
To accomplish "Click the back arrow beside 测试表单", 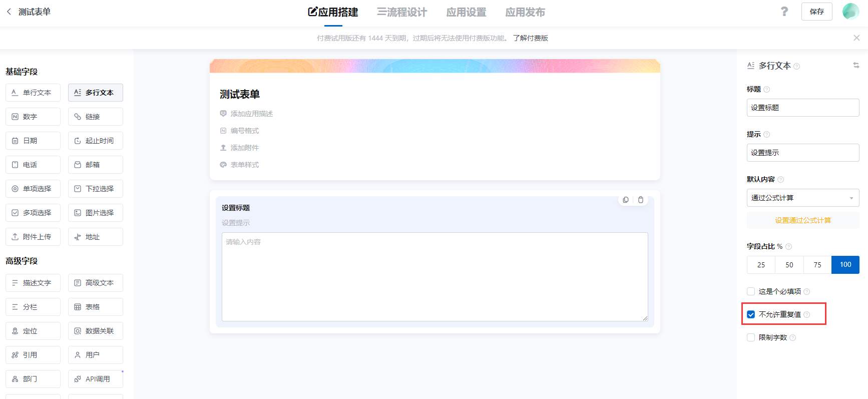I will (x=9, y=12).
